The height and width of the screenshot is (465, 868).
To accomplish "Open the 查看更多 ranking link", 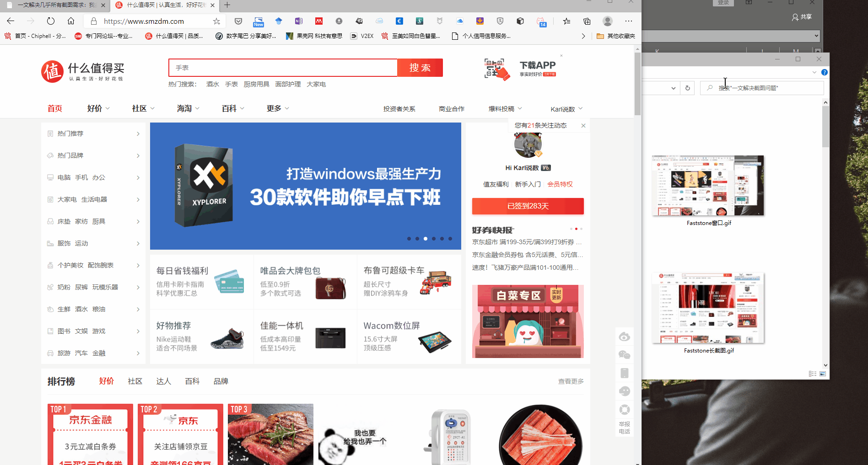I will 571,381.
